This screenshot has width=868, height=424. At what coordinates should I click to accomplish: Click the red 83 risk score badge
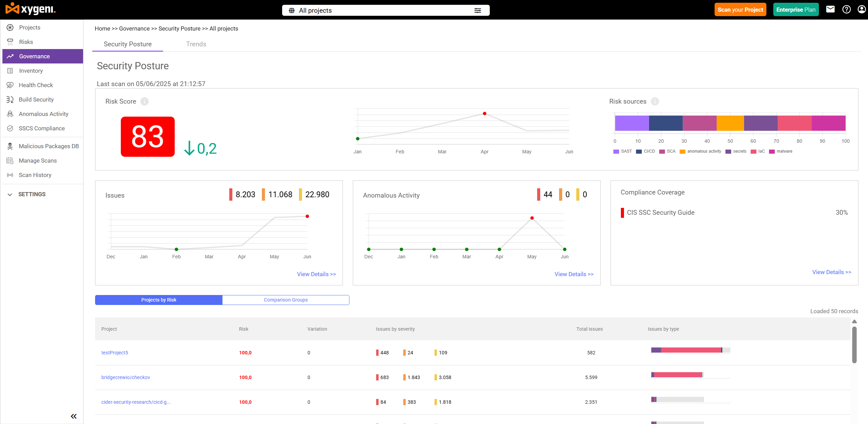(148, 137)
